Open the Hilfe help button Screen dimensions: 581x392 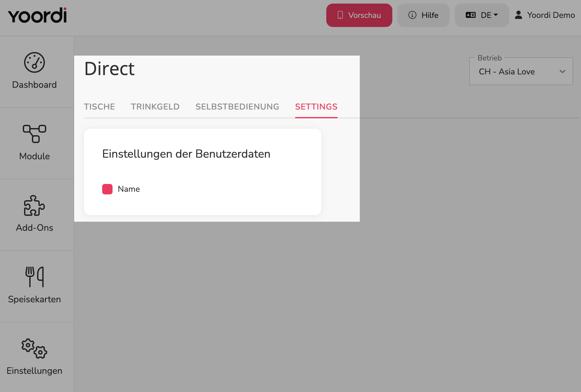click(x=424, y=15)
